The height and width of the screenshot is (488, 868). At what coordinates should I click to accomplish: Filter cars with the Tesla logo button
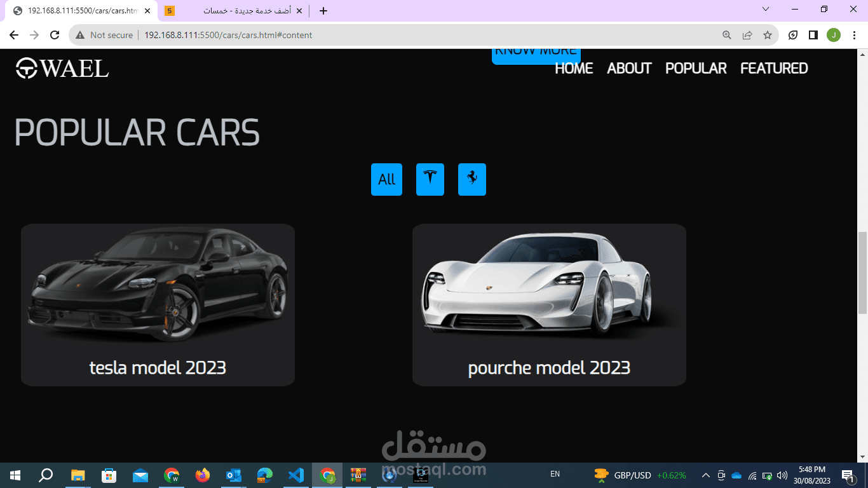click(x=430, y=179)
